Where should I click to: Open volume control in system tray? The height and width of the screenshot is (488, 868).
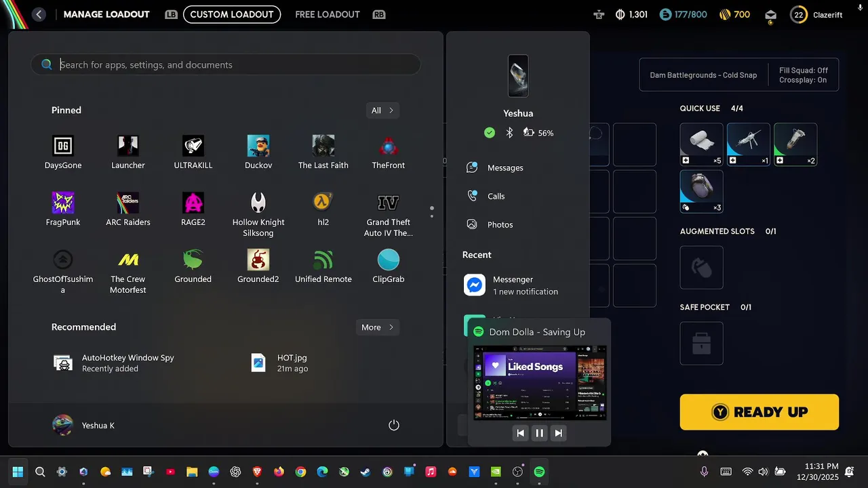(x=764, y=472)
